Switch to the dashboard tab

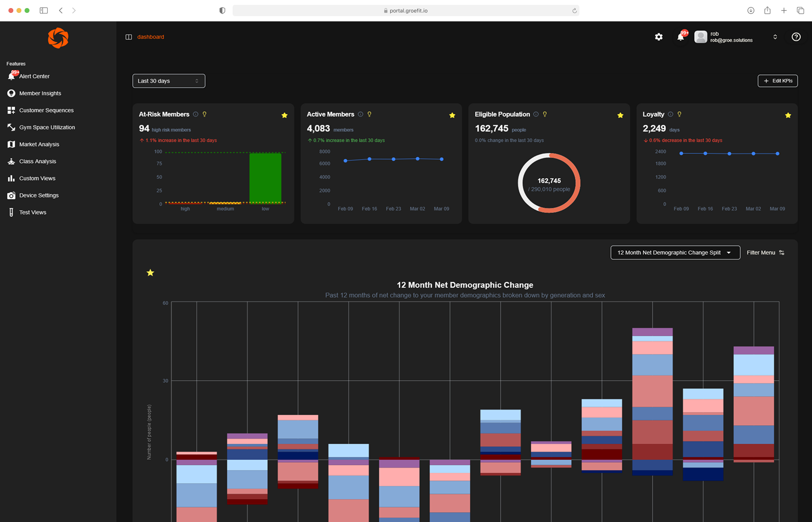point(150,37)
